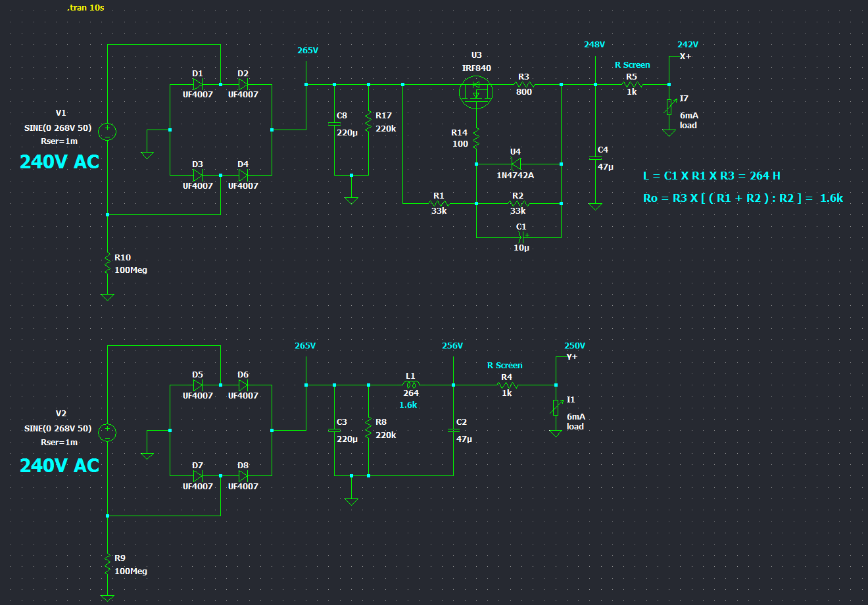
Task: Select the X+ output net label
Action: 685,57
